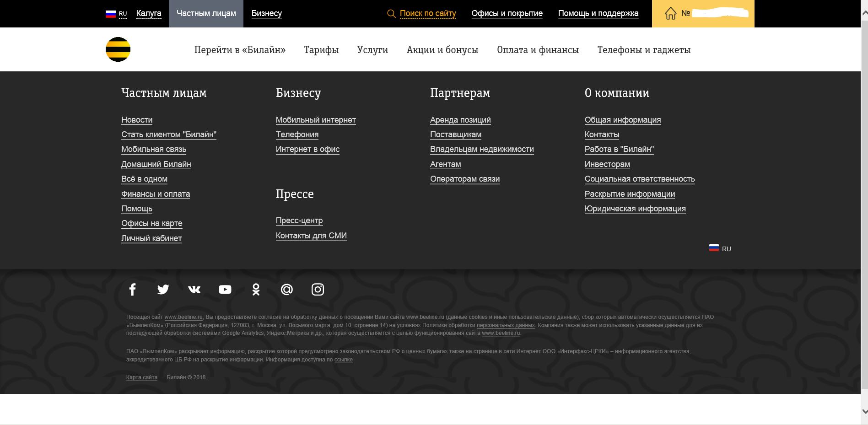
Task: Open the Twitter social icon
Action: coord(163,290)
